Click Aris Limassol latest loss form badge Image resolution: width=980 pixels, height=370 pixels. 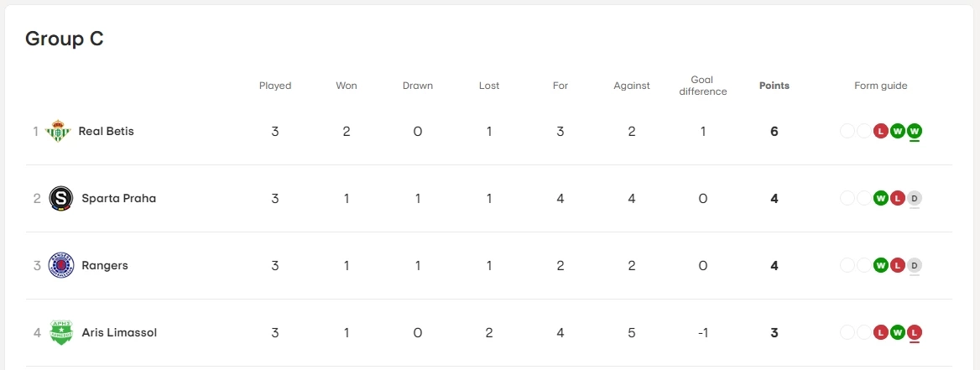[x=915, y=332]
